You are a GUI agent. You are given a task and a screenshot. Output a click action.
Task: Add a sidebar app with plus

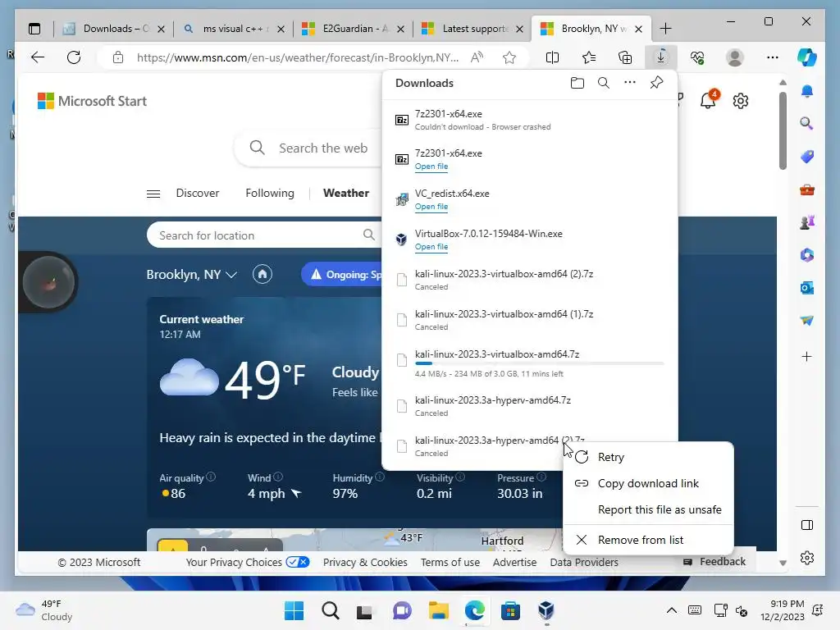[807, 357]
